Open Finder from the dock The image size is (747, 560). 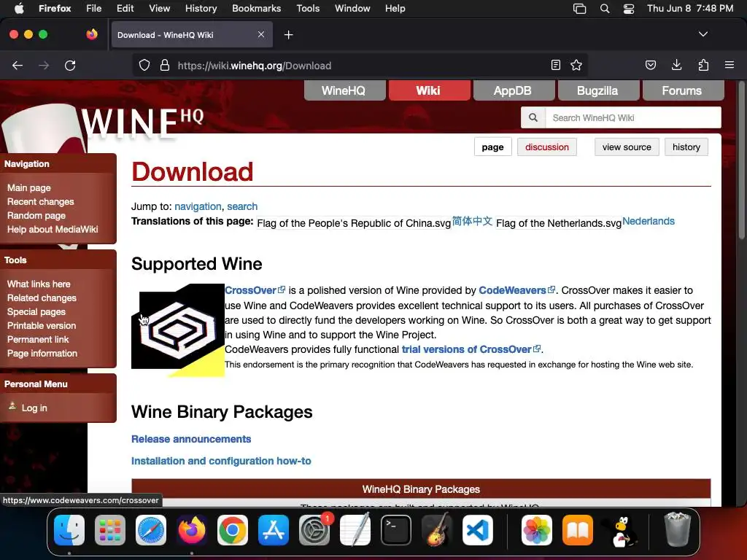pyautogui.click(x=69, y=530)
